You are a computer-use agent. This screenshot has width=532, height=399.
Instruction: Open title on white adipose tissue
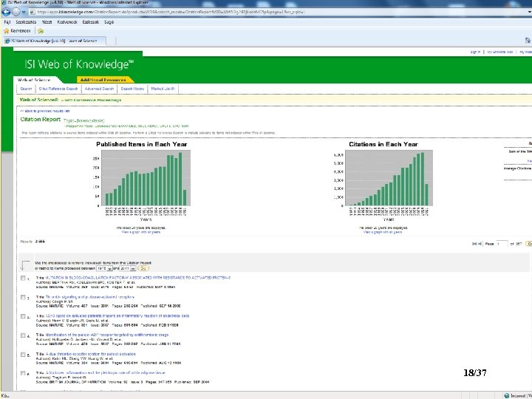click(105, 372)
